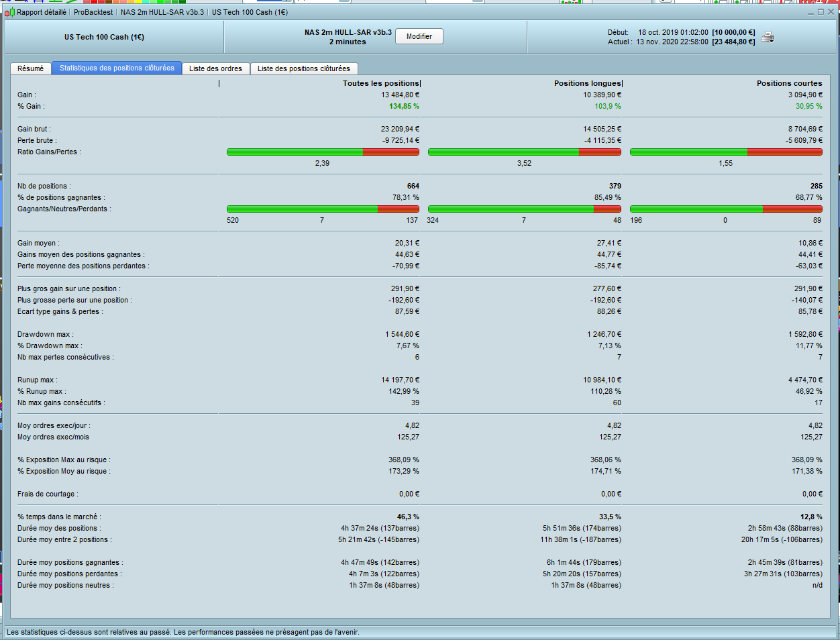This screenshot has height=640, width=840.
Task: Click Ratio Gains/Pertes bar under Positions courtes
Action: click(726, 152)
